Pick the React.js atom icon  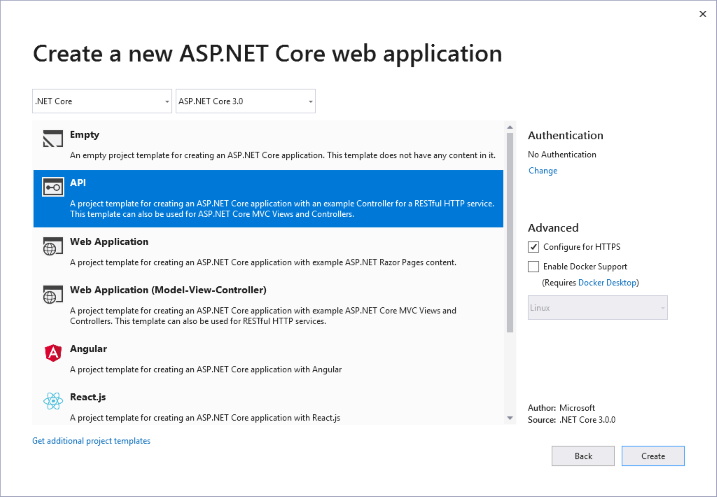(x=52, y=402)
